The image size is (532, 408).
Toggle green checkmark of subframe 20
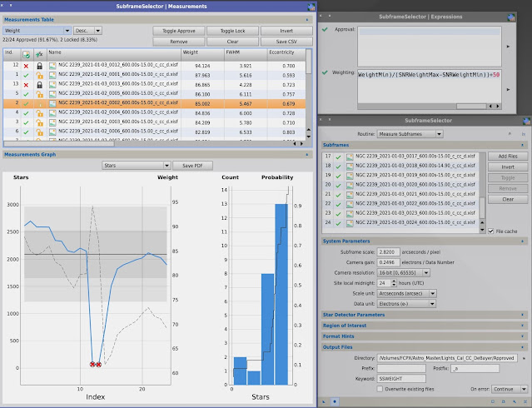click(338, 186)
